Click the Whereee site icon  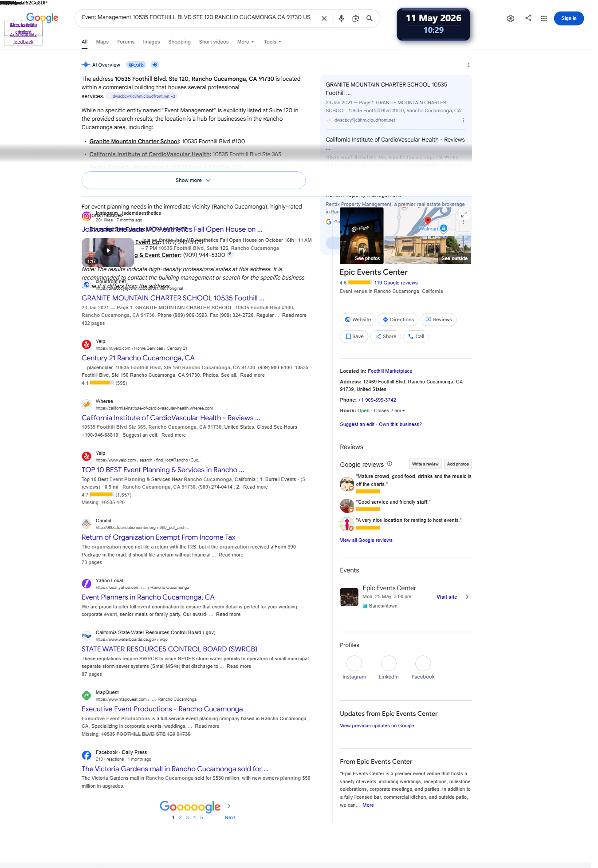pyautogui.click(x=87, y=404)
